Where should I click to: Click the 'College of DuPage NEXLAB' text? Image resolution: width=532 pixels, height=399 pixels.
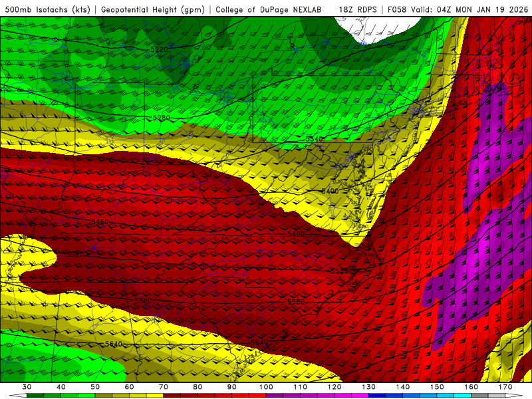pyautogui.click(x=268, y=9)
